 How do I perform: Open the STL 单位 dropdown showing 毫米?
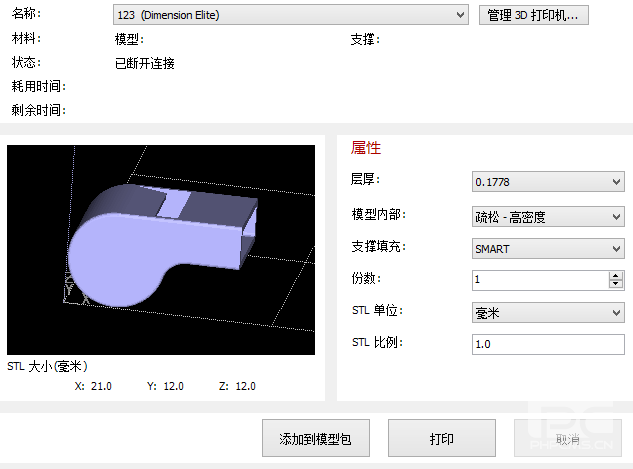[x=547, y=313]
